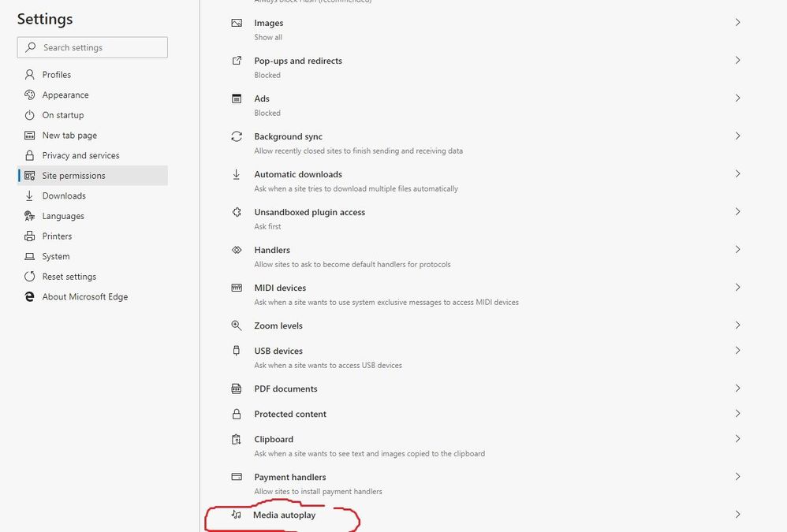Screen dimensions: 787x532
Task: Open the PDF documents settings chevron
Action: tap(738, 389)
